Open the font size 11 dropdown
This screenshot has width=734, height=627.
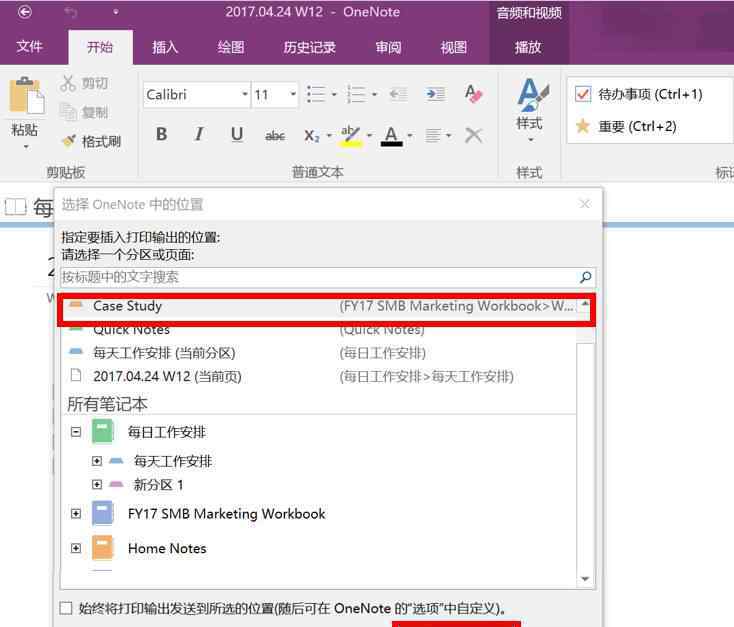(293, 94)
